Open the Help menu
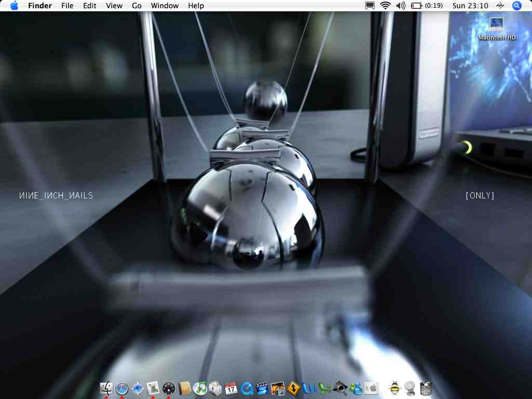532x399 pixels. pos(196,6)
